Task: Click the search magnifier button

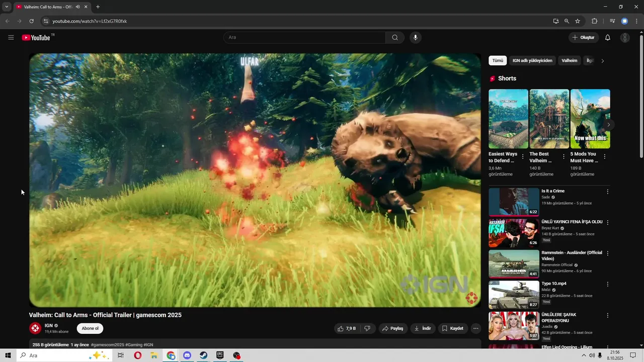Action: tap(395, 37)
